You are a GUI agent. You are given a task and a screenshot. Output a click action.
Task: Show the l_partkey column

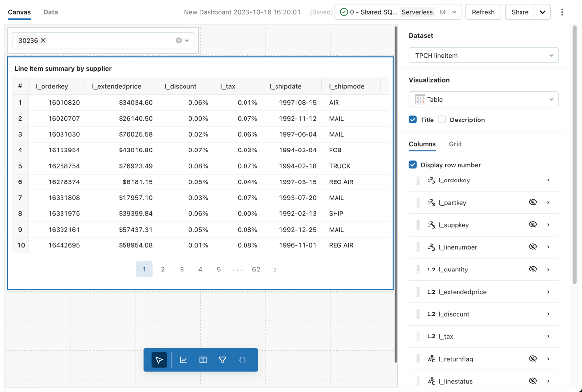(x=533, y=202)
